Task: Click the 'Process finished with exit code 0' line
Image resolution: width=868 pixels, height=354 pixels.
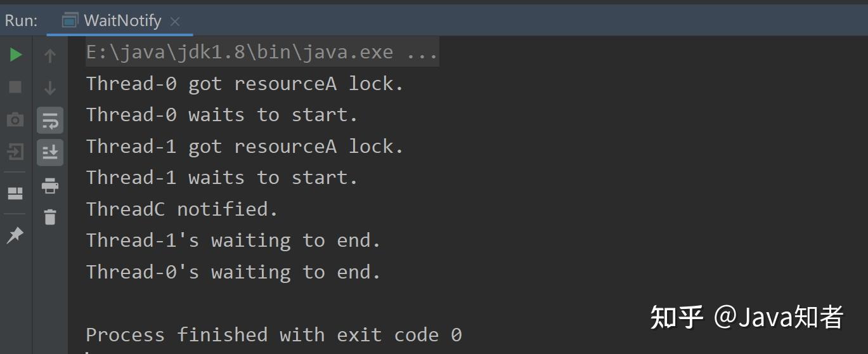Action: tap(273, 334)
